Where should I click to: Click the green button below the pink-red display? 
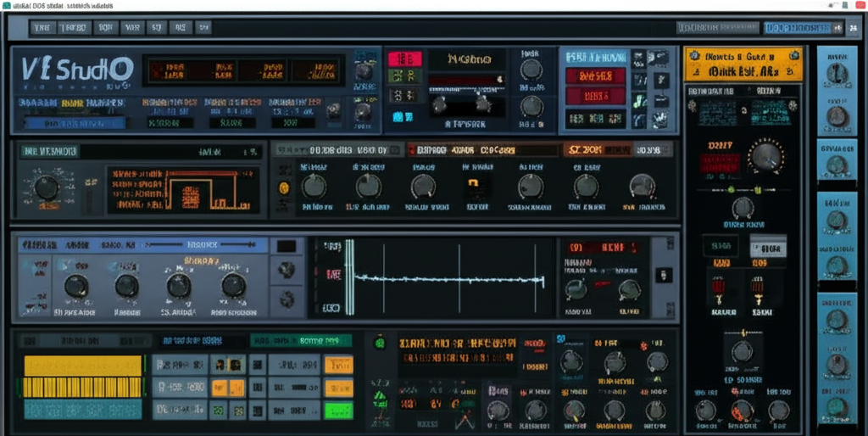[x=404, y=76]
